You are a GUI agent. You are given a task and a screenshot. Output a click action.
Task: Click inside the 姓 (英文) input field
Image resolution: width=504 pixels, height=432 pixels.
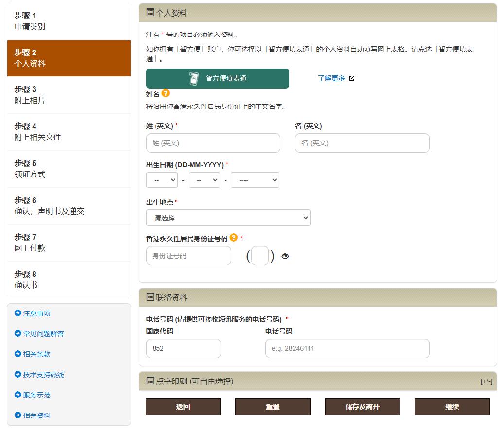point(213,143)
